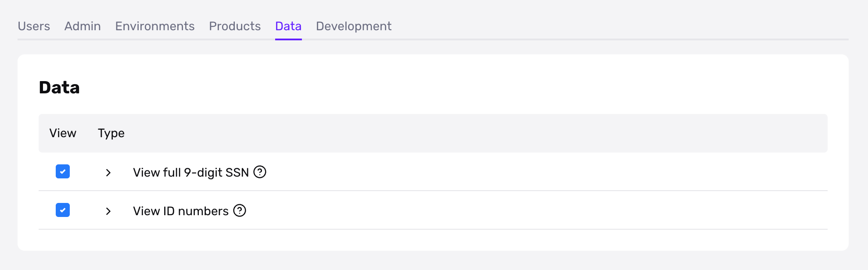
Task: Open the Admin tab
Action: [82, 26]
